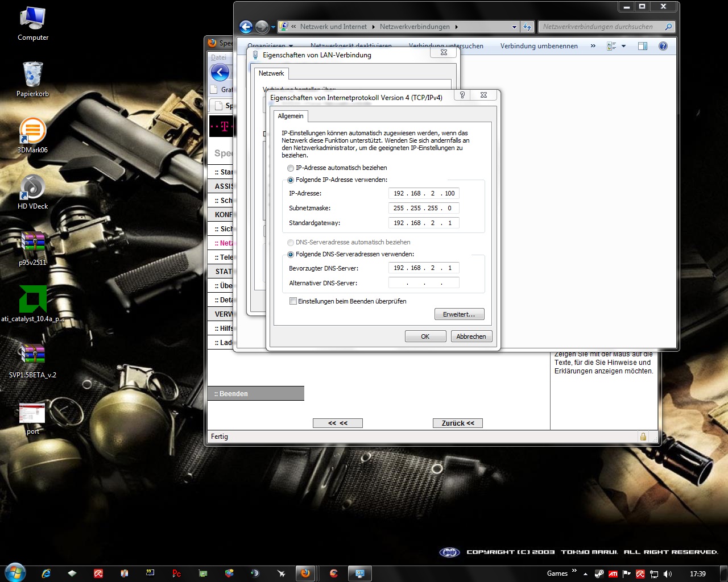The height and width of the screenshot is (582, 728).
Task: Expand the view options dropdown arrow
Action: click(x=623, y=46)
